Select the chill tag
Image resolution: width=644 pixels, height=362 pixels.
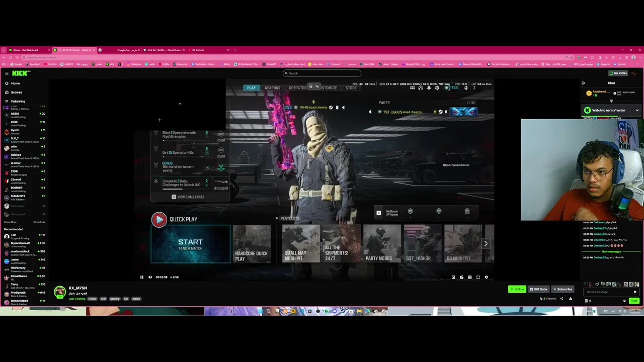tap(103, 299)
